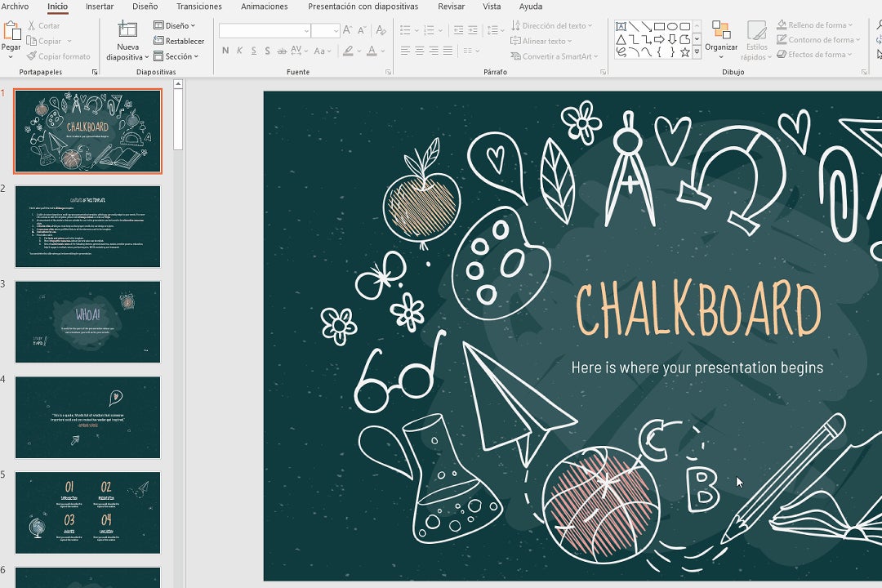This screenshot has height=588, width=882.
Task: Click the Nueva diapositiva slide icon
Action: tap(127, 30)
